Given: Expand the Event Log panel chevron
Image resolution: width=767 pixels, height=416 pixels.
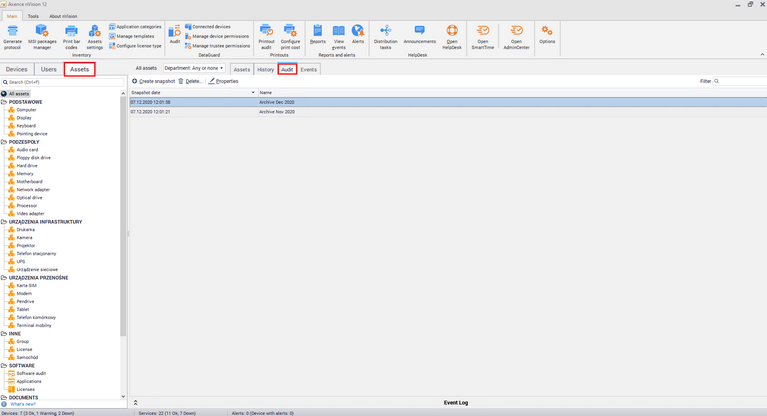Looking at the screenshot, I should point(135,402).
